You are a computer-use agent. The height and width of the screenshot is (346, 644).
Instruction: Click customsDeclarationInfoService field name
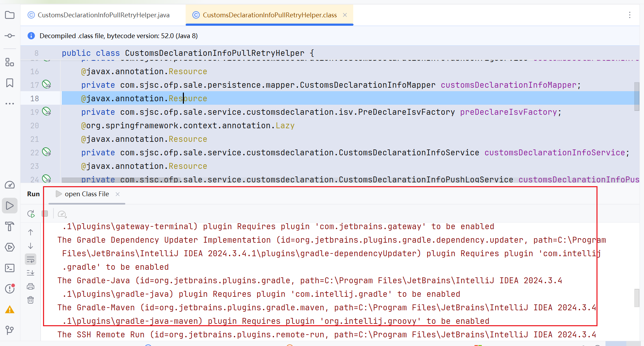click(554, 153)
